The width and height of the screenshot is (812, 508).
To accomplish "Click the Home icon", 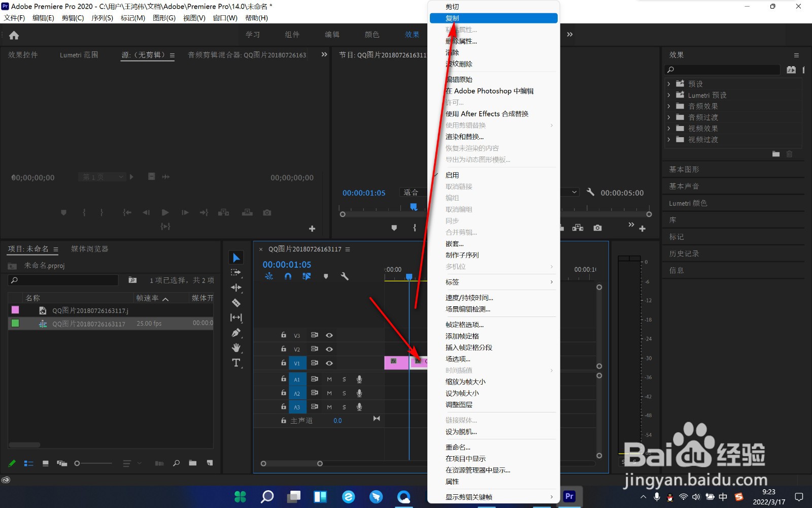I will (14, 35).
